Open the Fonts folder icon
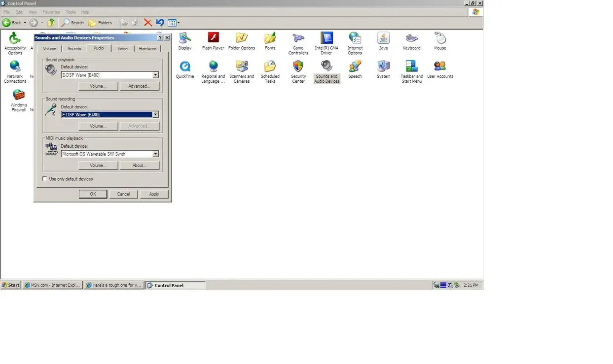Viewport: 613px width, 364px height. (x=270, y=41)
